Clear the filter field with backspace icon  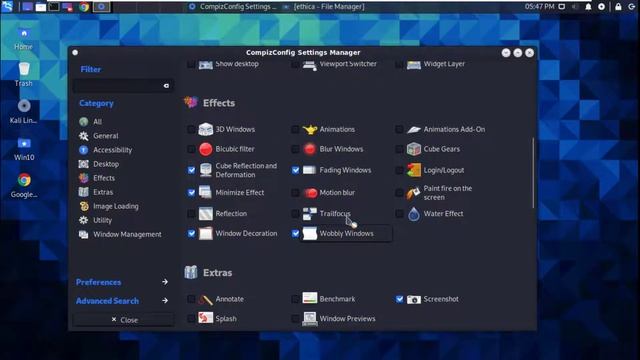click(166, 86)
